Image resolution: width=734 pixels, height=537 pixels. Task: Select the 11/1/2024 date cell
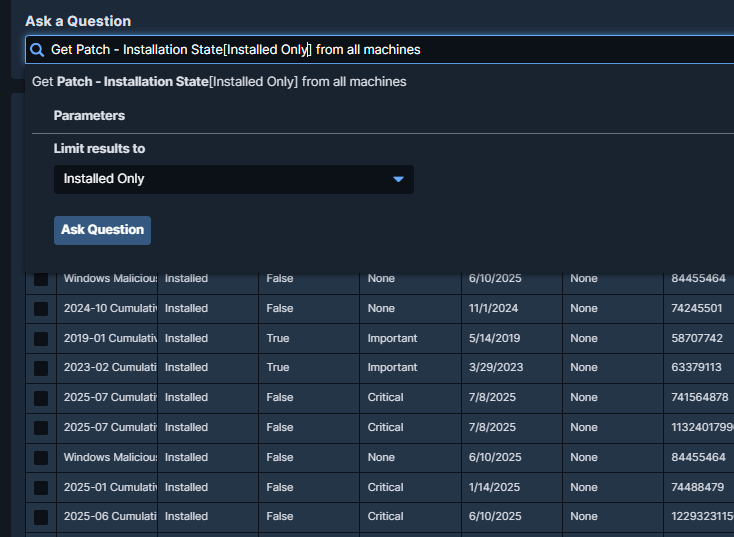[x=490, y=308]
